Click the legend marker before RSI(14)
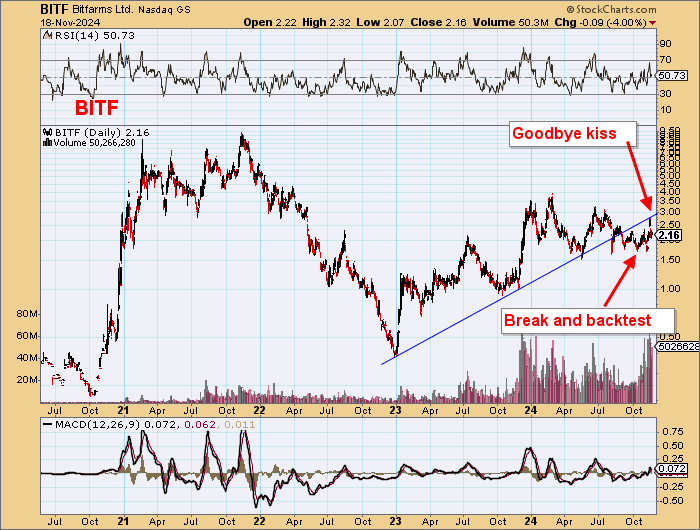The height and width of the screenshot is (530, 700). click(45, 36)
